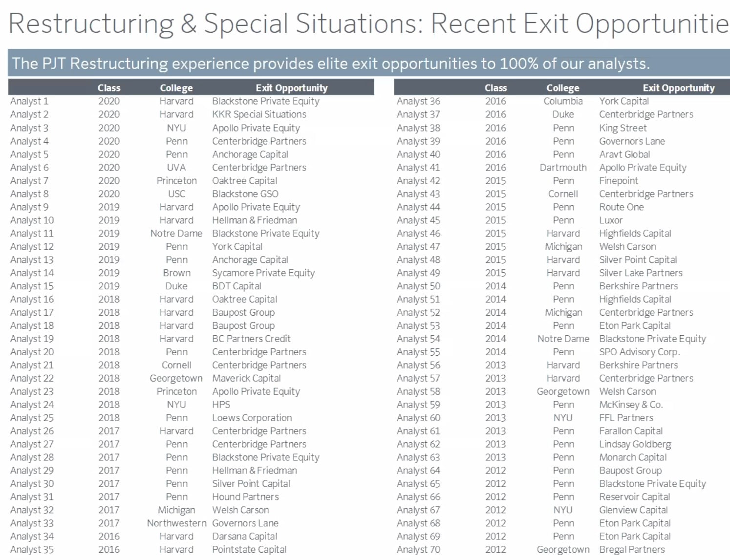Select the 'King Street' exit opportunity
The height and width of the screenshot is (560, 730).
click(x=623, y=128)
